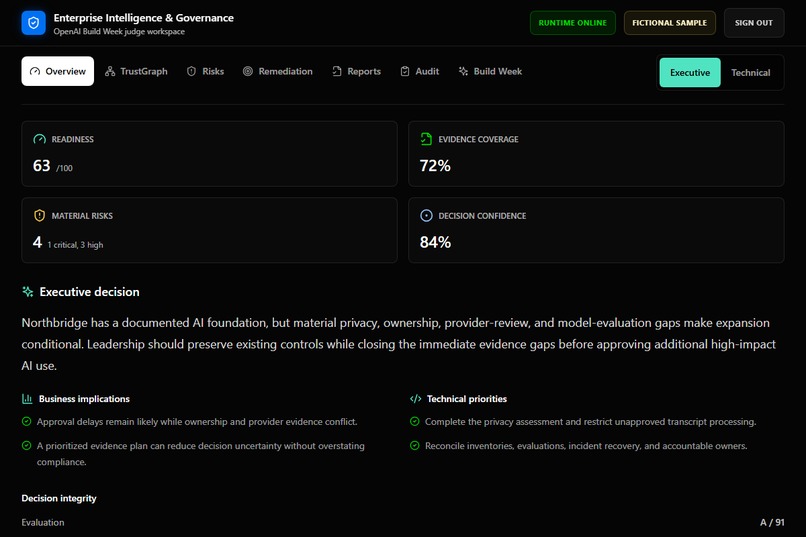806x537 pixels.
Task: Open the Readiness 63/100 card
Action: pos(209,154)
